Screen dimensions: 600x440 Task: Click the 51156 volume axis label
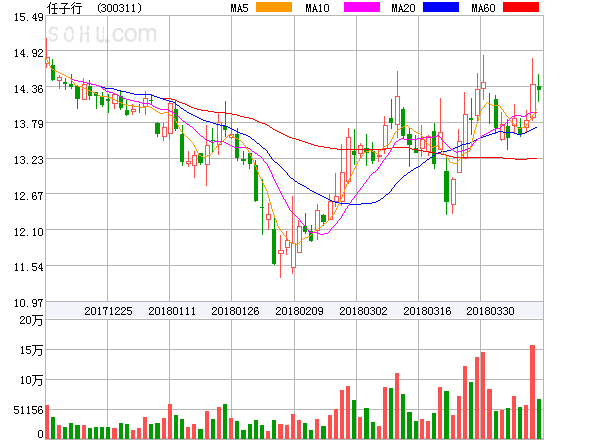click(x=29, y=410)
